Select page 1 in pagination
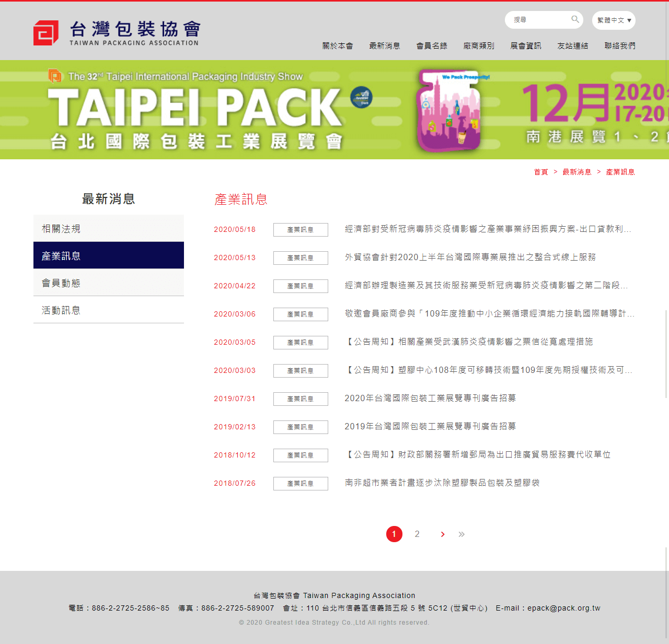The height and width of the screenshot is (644, 669). (394, 534)
